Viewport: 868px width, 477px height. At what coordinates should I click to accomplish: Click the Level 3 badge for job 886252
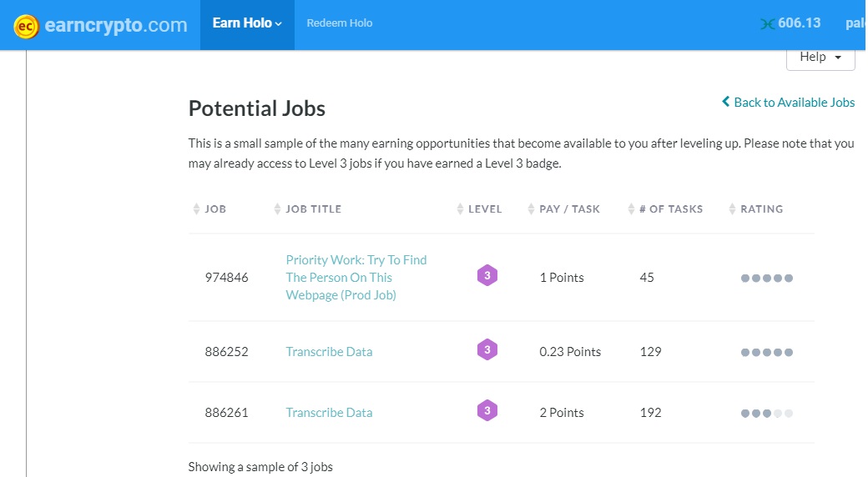tap(487, 350)
